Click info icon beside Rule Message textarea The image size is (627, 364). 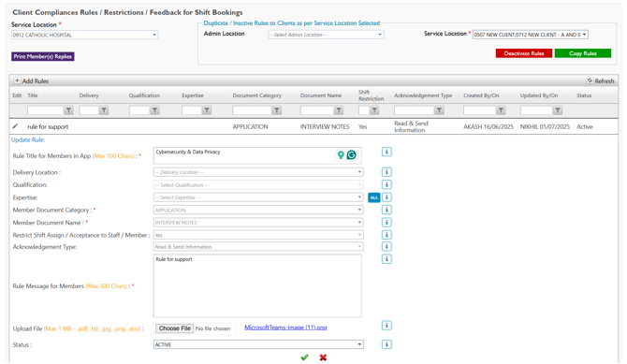tap(386, 259)
